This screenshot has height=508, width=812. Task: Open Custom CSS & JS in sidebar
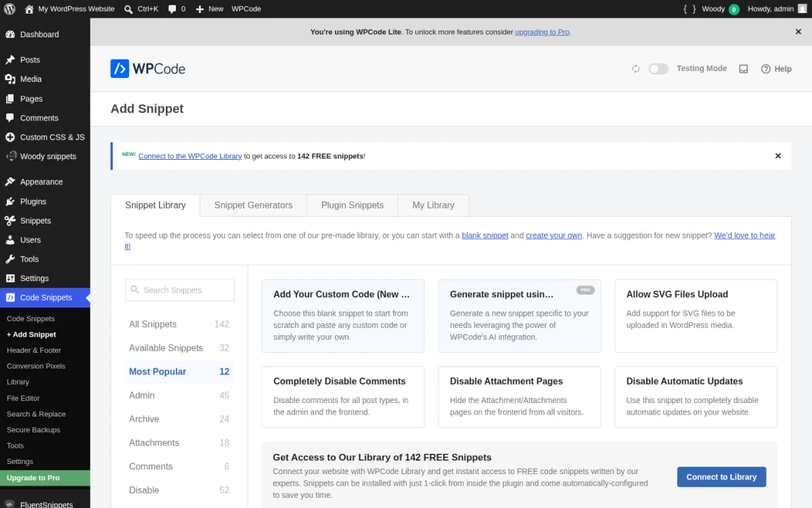pos(45,137)
